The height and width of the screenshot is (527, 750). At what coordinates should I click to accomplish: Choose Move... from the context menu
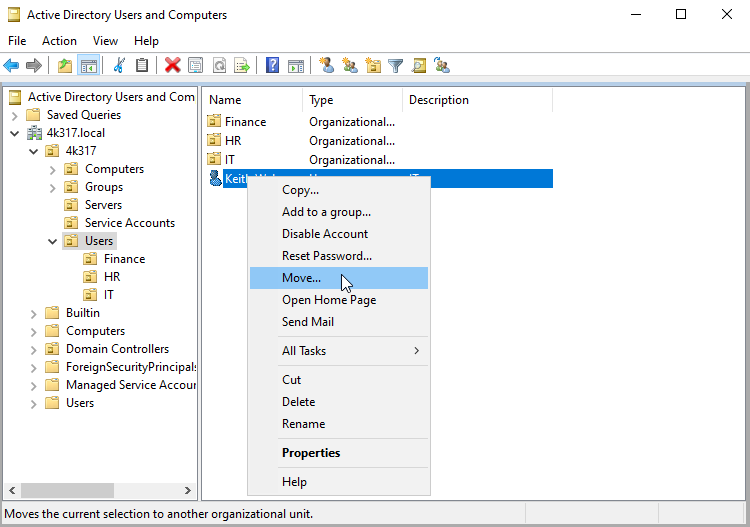click(301, 278)
